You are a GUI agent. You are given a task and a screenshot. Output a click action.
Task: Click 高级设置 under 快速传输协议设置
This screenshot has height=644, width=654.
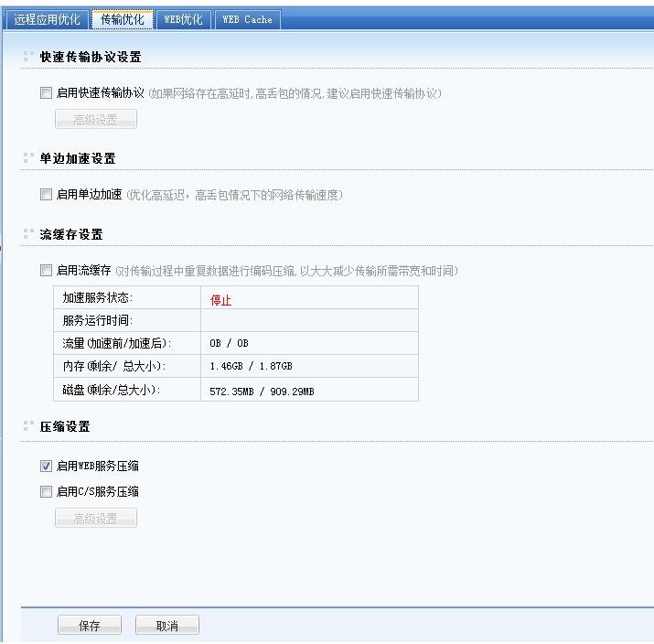click(95, 120)
